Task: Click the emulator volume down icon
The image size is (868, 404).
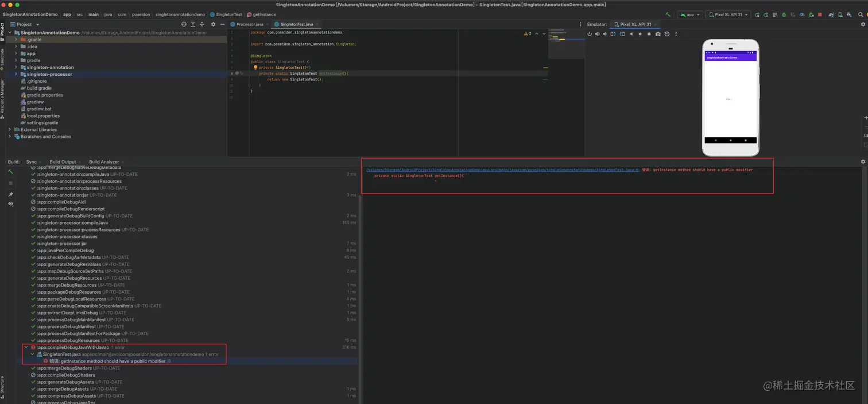Action: [x=604, y=34]
